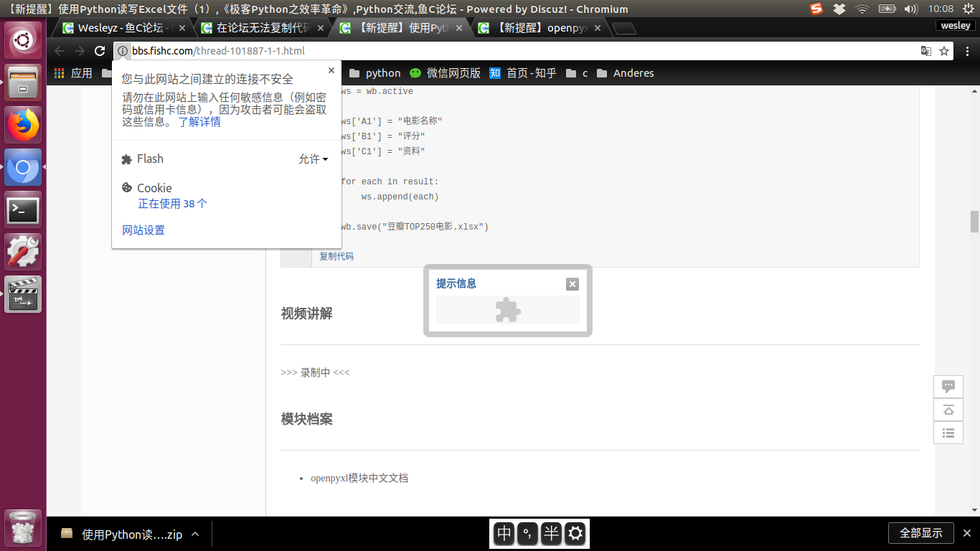The image size is (980, 551).
Task: Reload the current page
Action: click(99, 51)
